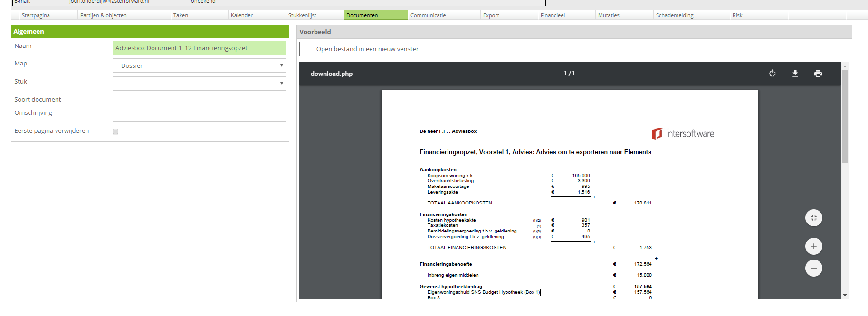Viewport: 868px width, 316px height.
Task: Zoom in on the PDF preview
Action: (814, 246)
